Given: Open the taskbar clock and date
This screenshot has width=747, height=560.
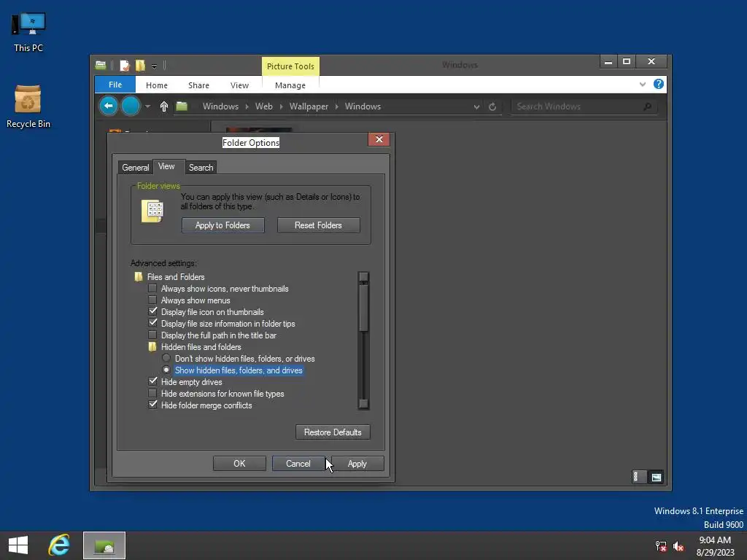Looking at the screenshot, I should pos(715,545).
